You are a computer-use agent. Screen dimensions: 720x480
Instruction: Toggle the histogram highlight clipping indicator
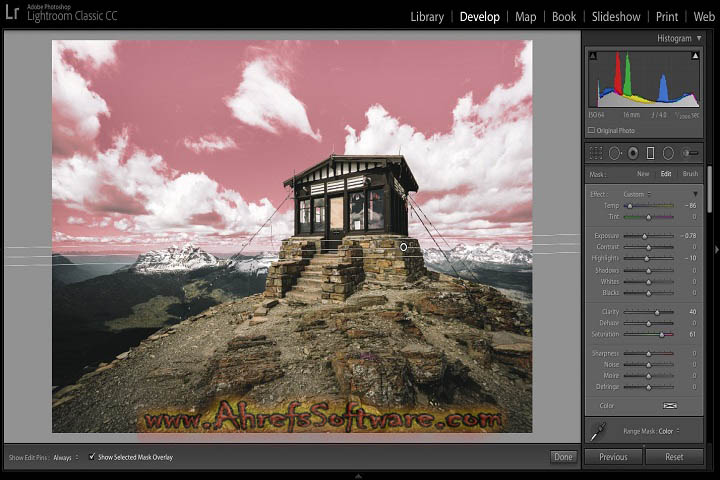(x=699, y=55)
